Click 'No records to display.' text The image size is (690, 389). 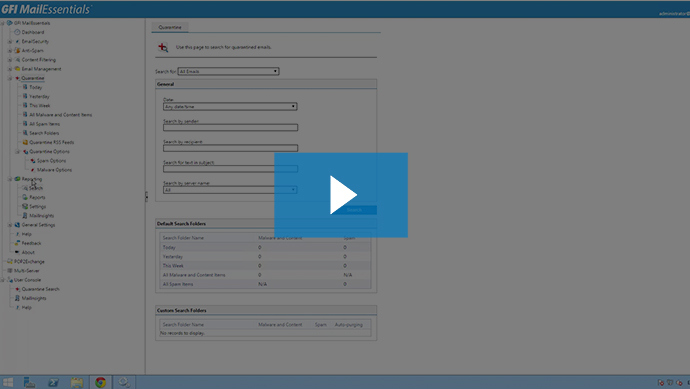[x=182, y=334]
